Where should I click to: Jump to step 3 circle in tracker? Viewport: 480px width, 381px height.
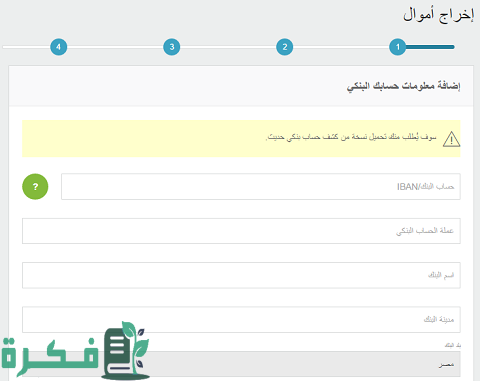pyautogui.click(x=172, y=47)
